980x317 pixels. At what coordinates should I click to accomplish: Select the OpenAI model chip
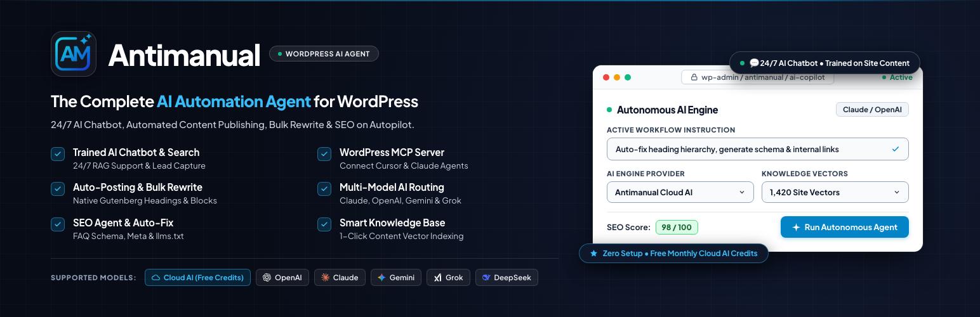pyautogui.click(x=282, y=278)
